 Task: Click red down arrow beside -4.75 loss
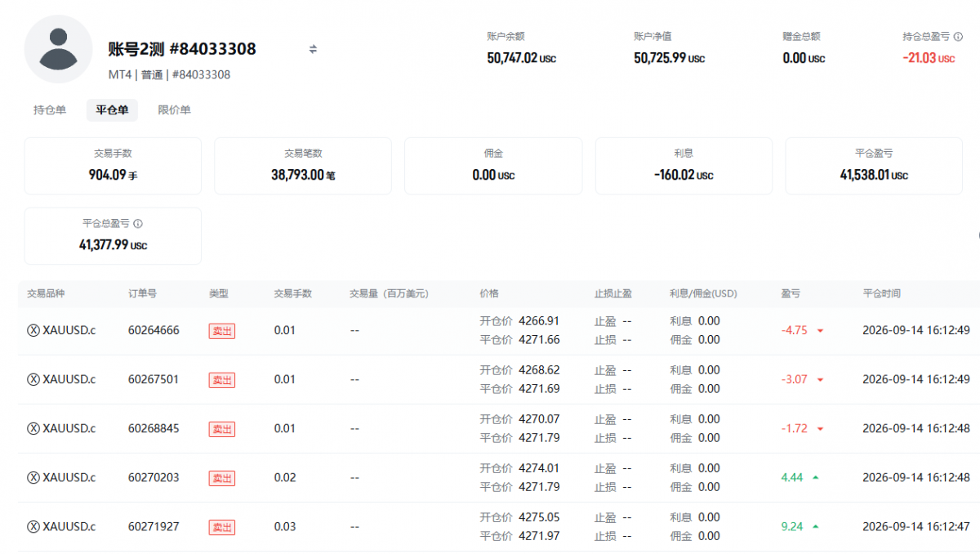[x=820, y=331]
